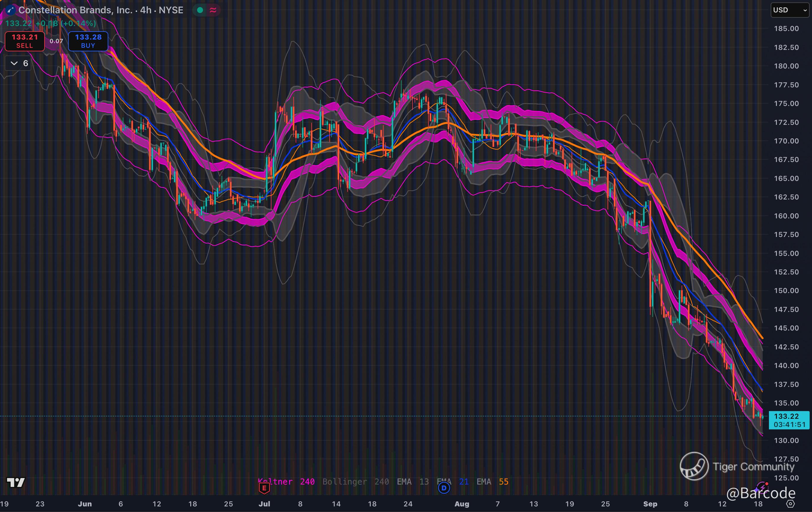Image resolution: width=812 pixels, height=512 pixels.
Task: Click the Constellation Brands logo icon
Action: [x=10, y=10]
